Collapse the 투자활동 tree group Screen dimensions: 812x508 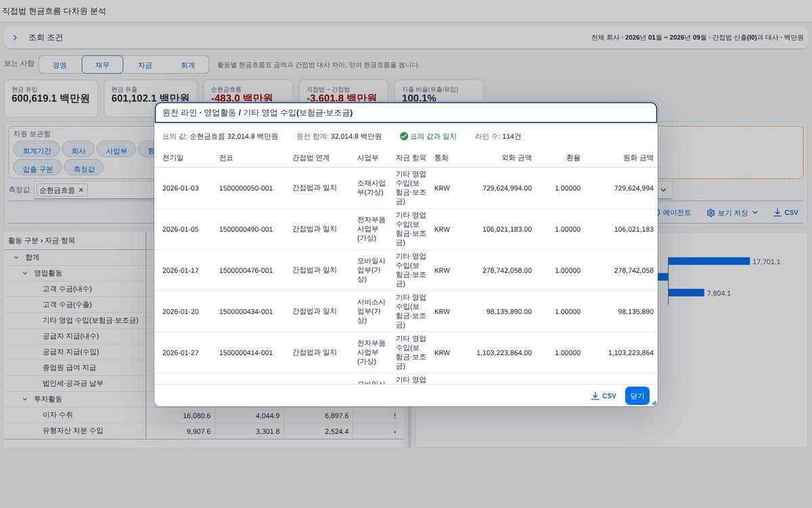pyautogui.click(x=25, y=399)
